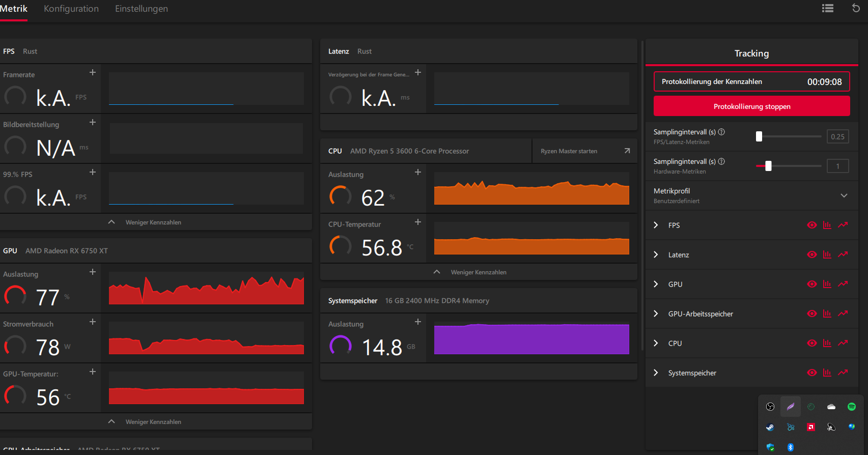This screenshot has width=868, height=455.
Task: Click the GPU Auslastung red graph
Action: [x=206, y=289]
